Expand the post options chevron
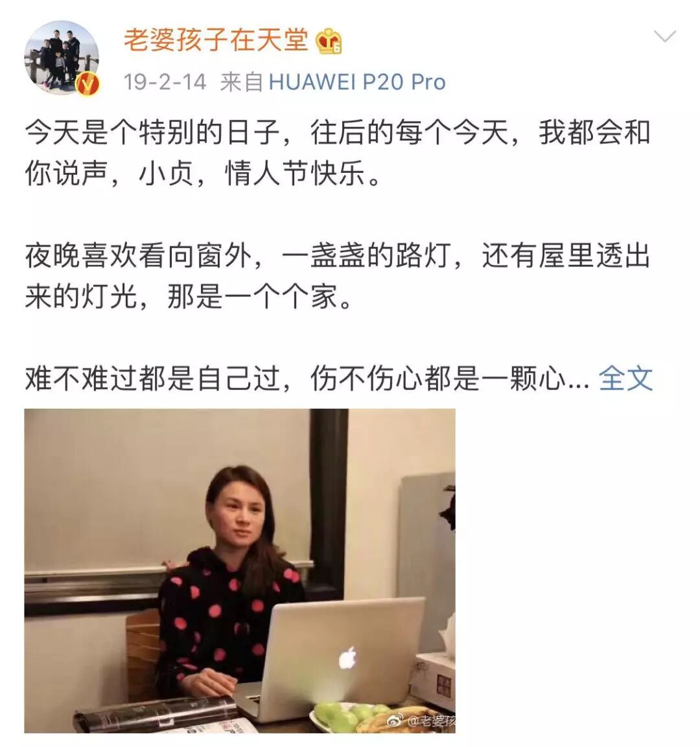The height and width of the screenshot is (747, 700). pos(665,36)
